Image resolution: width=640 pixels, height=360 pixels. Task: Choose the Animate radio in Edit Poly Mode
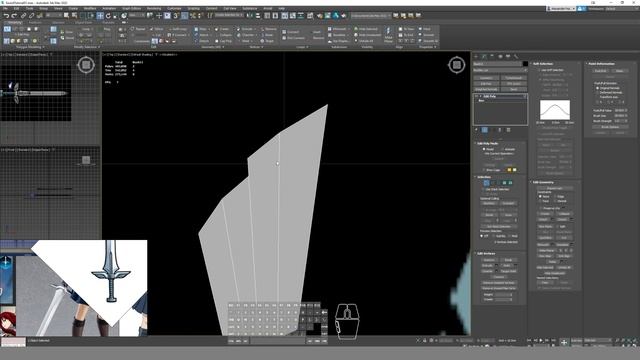502,149
